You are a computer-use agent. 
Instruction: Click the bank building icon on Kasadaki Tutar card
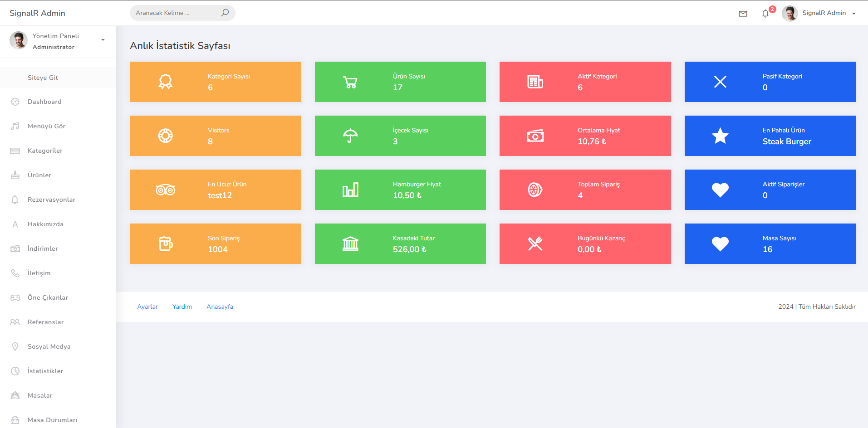point(350,244)
